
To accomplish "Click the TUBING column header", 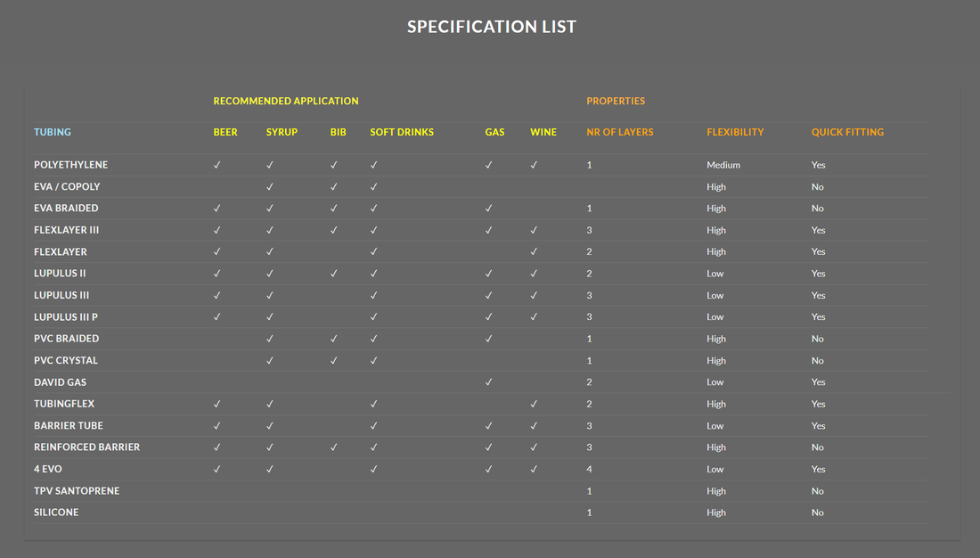I will 53,132.
